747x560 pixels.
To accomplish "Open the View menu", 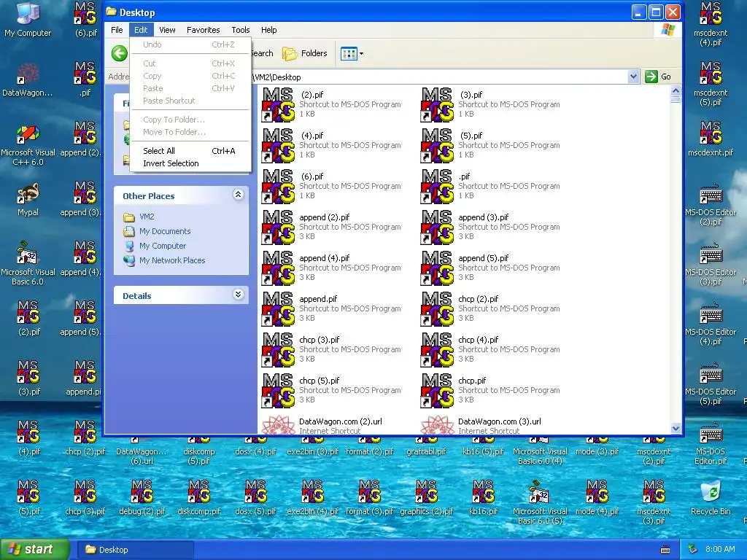I will click(167, 30).
